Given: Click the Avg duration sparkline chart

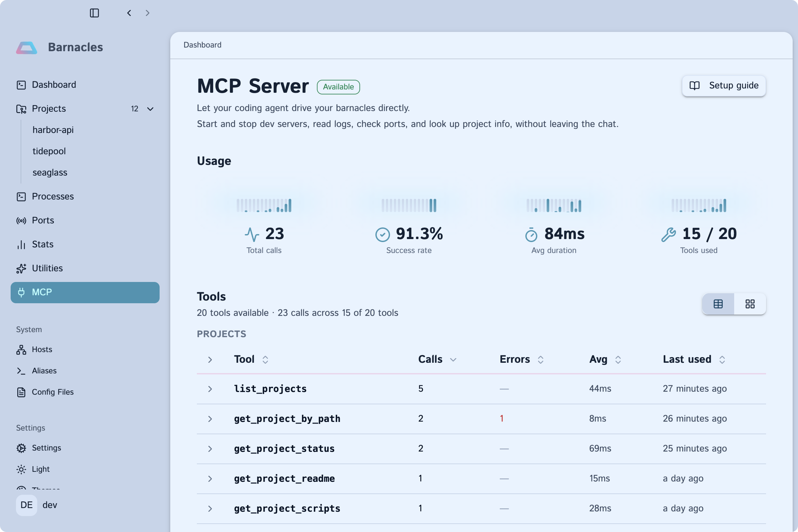Looking at the screenshot, I should (x=554, y=205).
